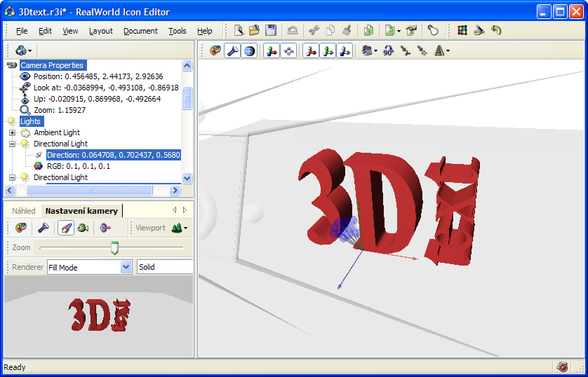Open the Edit menu
This screenshot has width=588, height=377.
pos(45,31)
